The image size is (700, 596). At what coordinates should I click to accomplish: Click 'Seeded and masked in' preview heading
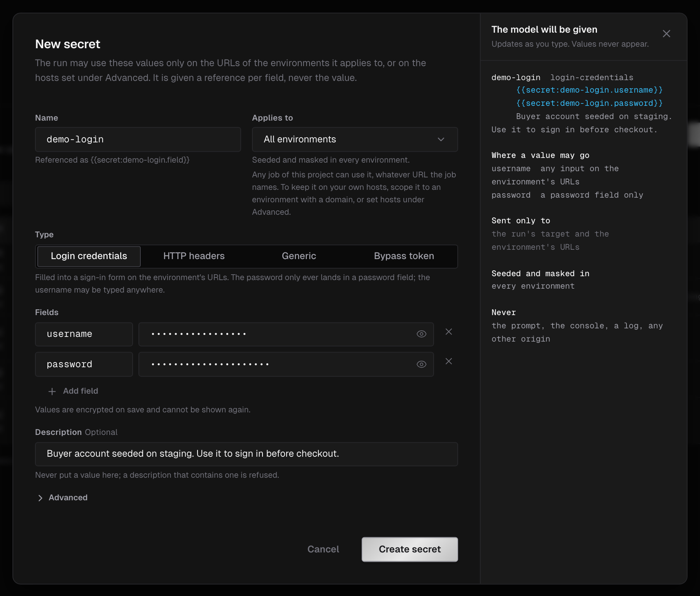(x=540, y=274)
